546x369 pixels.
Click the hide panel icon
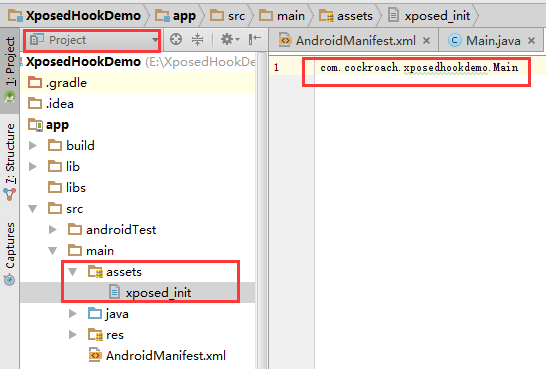click(255, 39)
